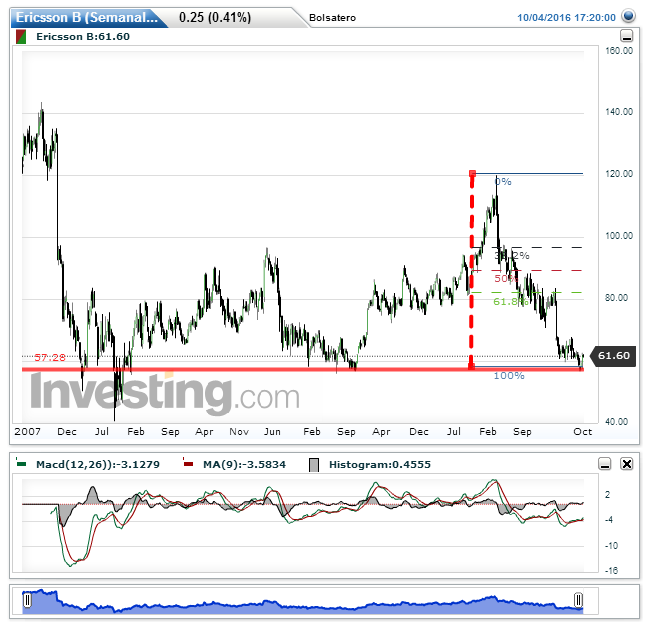Click the red dashed vertical Fibonacci line
This screenshot has height=627, width=650.
(471, 270)
